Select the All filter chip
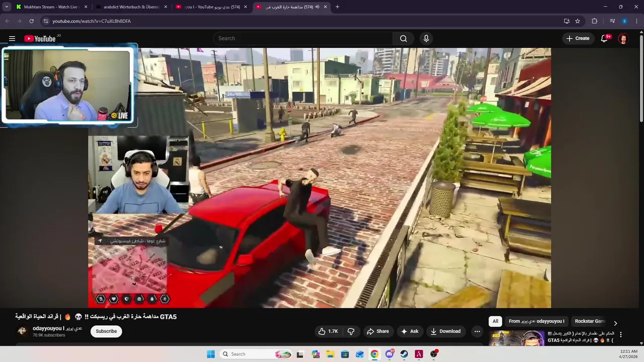Image resolution: width=644 pixels, height=362 pixels. point(495,321)
